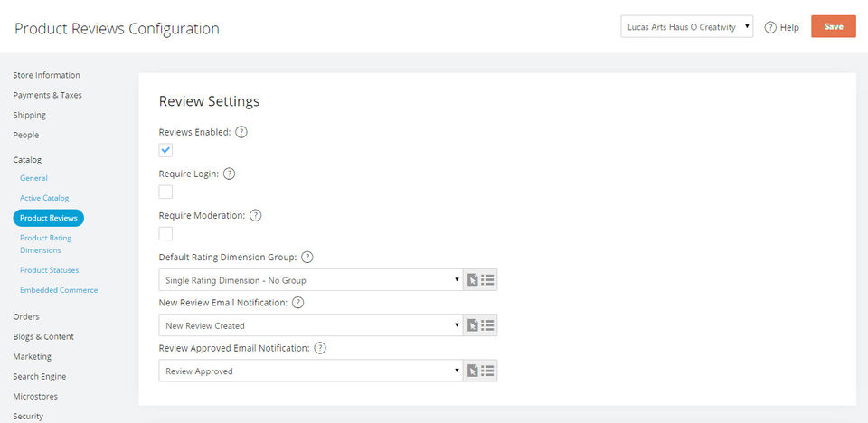Open the Default Rating Dimension Group dropdown
Screen dimensions: 868x423
311,279
